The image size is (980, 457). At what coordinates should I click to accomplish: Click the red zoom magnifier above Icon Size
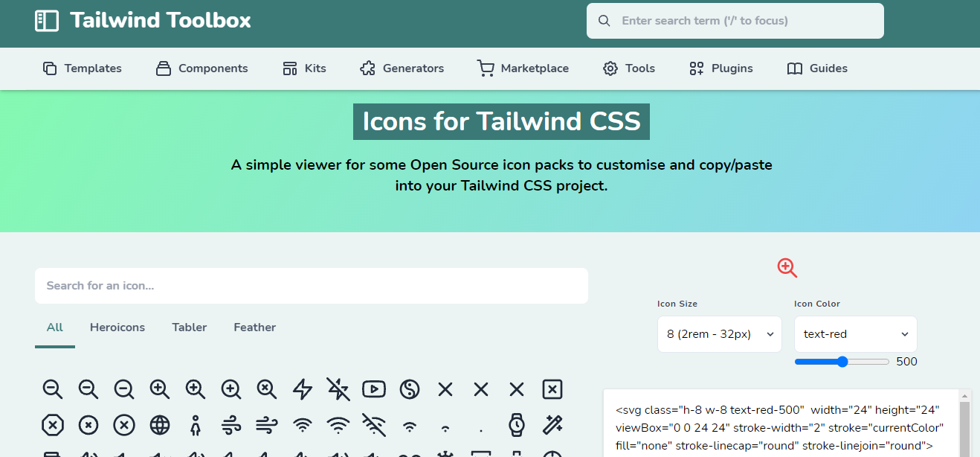787,268
